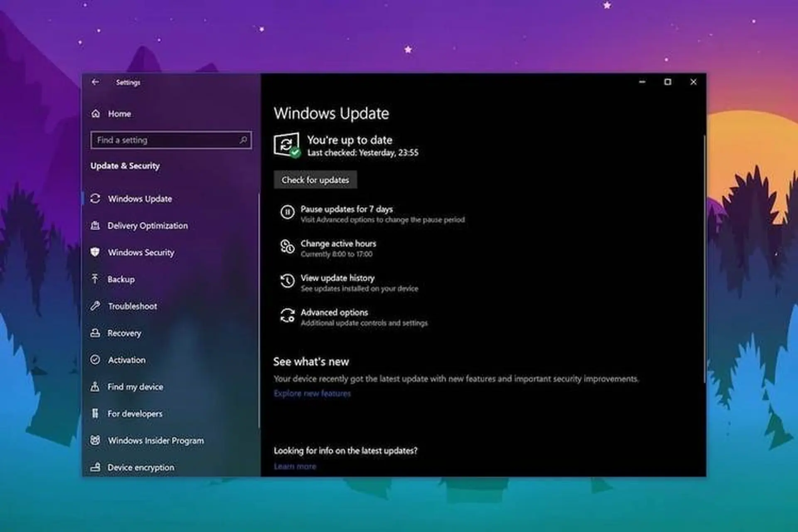
Task: Click the active hours clock icon
Action: point(287,246)
